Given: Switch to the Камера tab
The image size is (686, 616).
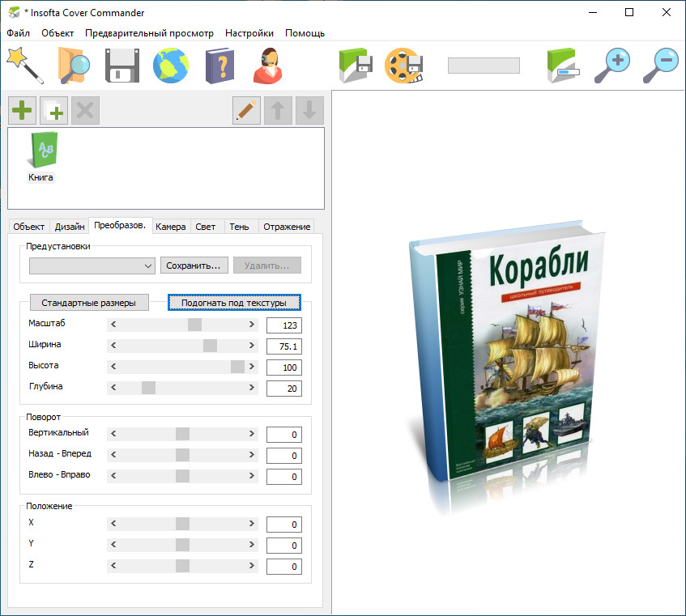Looking at the screenshot, I should pyautogui.click(x=171, y=227).
